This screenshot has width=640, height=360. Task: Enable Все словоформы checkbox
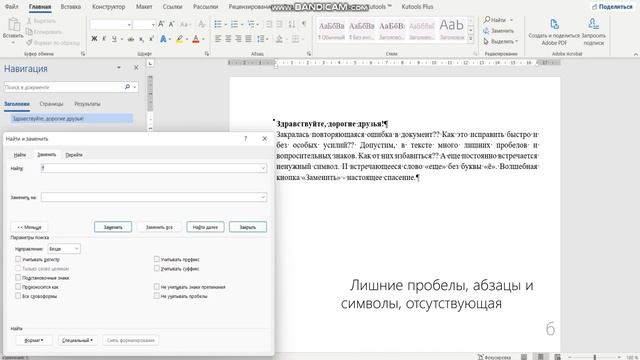[x=18, y=296]
